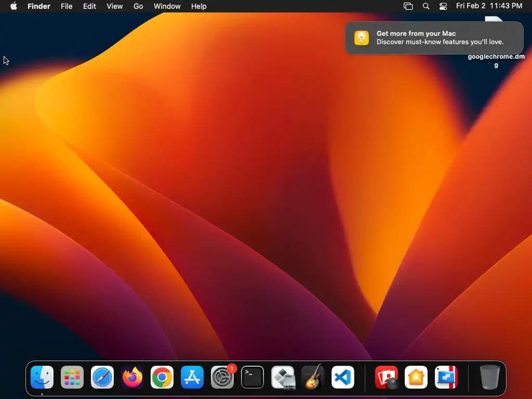Screen dimensions: 532x399
Task: Open Visual Studio Code from Dock
Action: 343,377
